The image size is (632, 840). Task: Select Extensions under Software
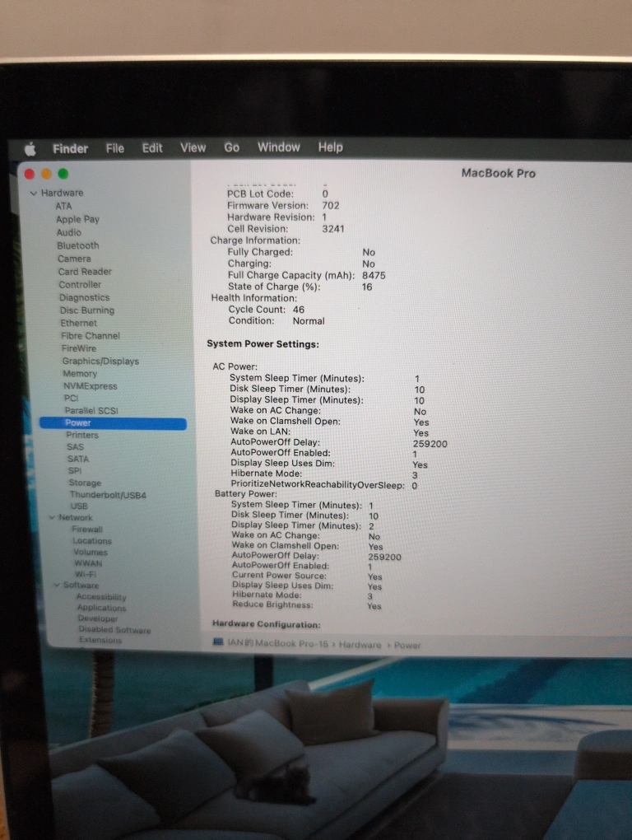click(x=100, y=640)
